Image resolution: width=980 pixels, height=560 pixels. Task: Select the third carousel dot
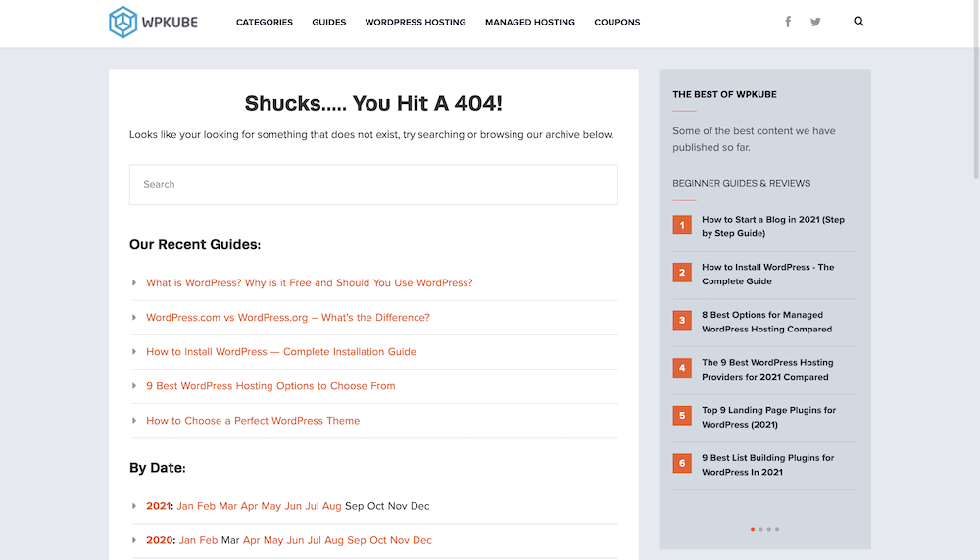point(768,529)
